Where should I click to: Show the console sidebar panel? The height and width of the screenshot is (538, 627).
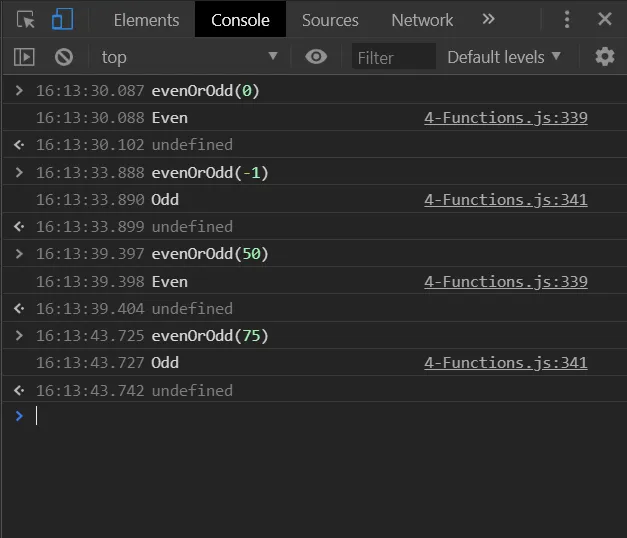click(25, 57)
